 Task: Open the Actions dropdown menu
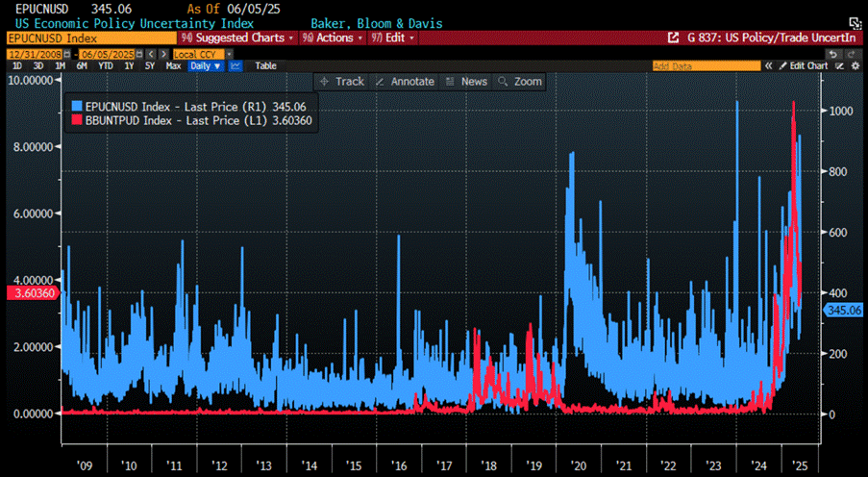[x=333, y=38]
